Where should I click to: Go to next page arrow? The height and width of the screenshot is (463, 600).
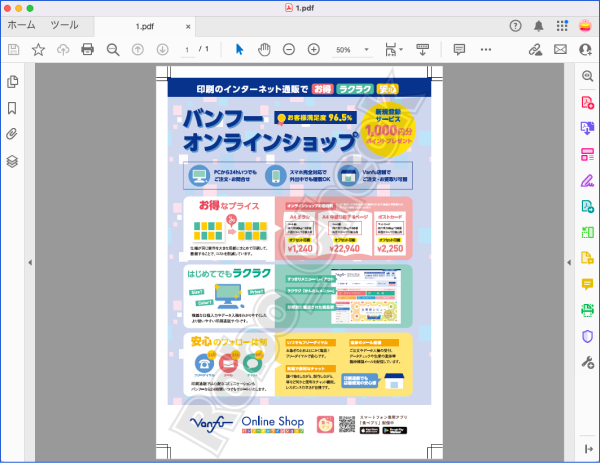(163, 49)
